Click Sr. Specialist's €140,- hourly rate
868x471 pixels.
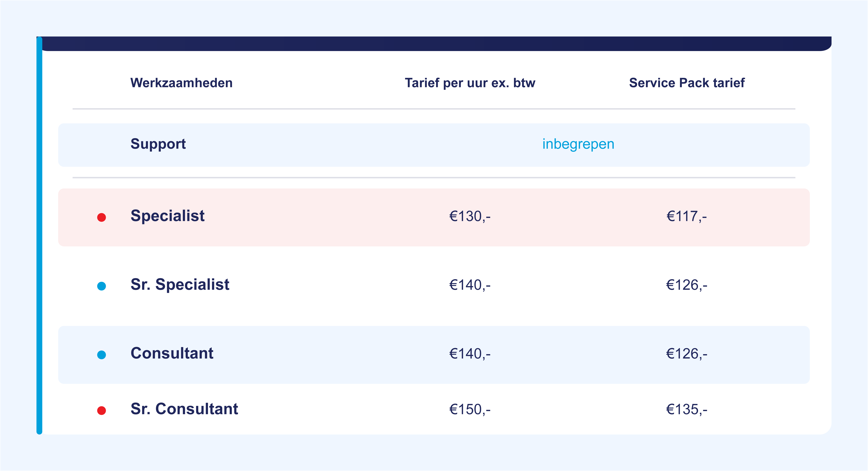coord(470,285)
